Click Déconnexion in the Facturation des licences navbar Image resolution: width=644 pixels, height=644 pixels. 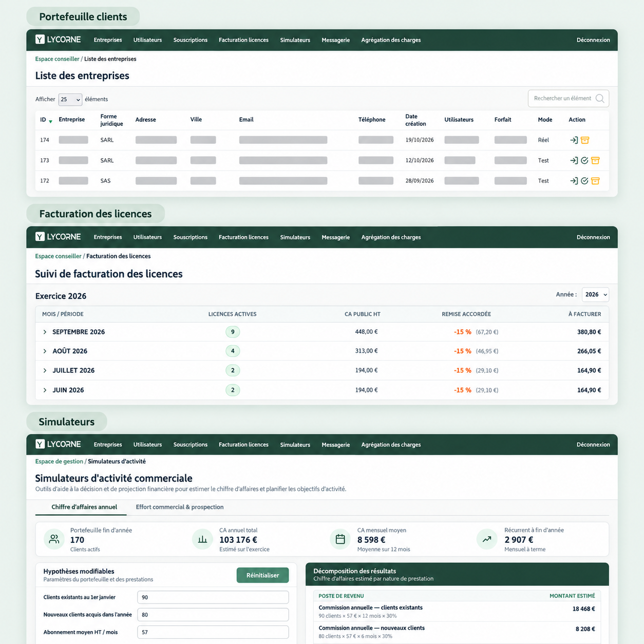[593, 237]
